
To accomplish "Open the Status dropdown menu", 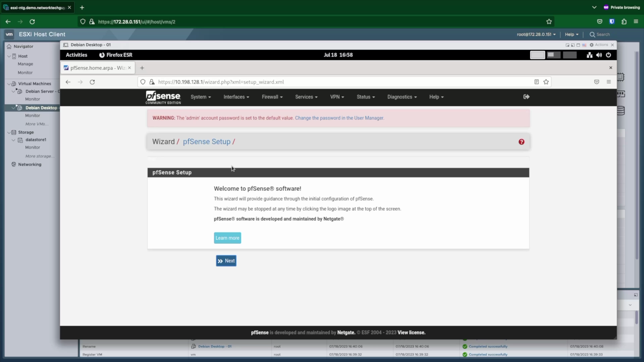I will pyautogui.click(x=366, y=97).
